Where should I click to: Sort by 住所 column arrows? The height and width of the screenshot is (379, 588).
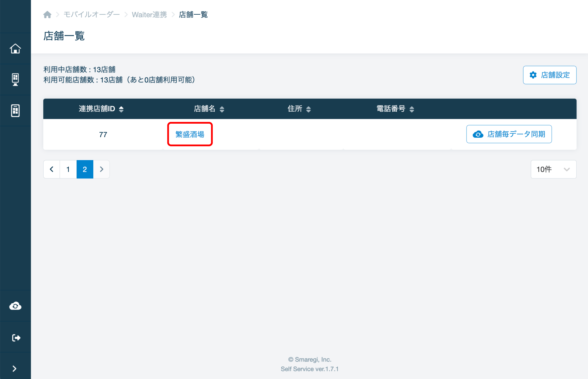click(308, 109)
